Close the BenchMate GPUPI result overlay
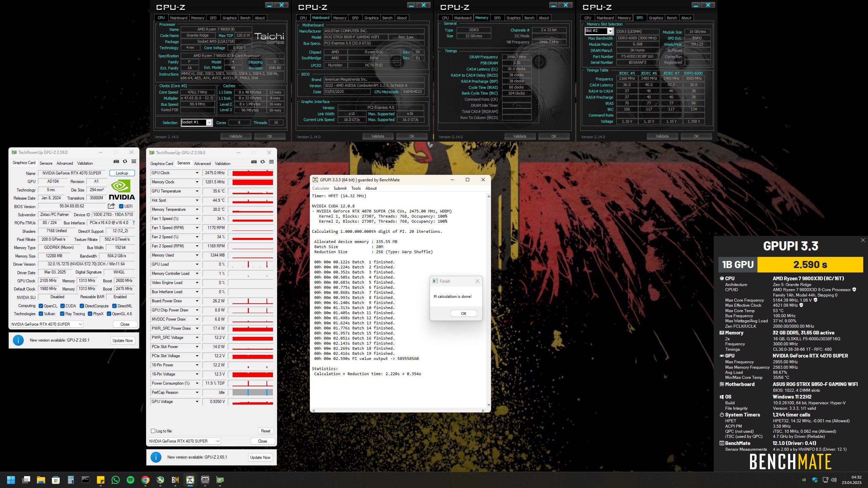Screen dimensions: 868x488 coord(863,240)
